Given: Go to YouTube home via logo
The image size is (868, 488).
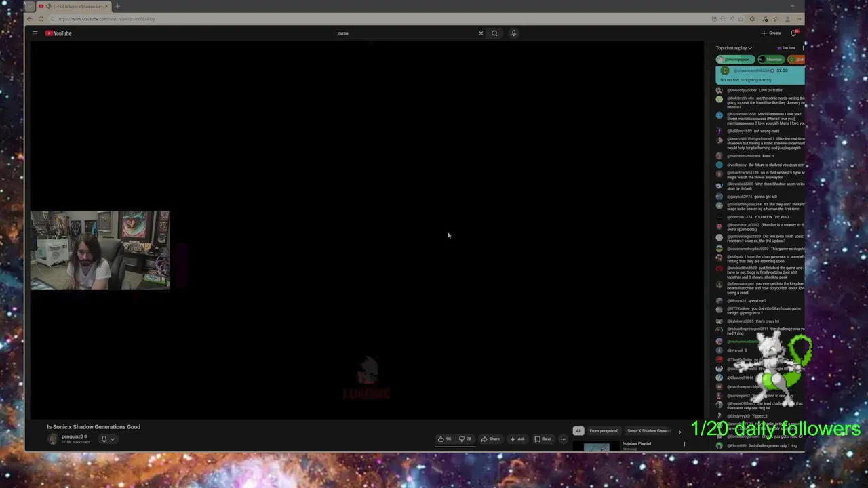Looking at the screenshot, I should click(x=58, y=33).
